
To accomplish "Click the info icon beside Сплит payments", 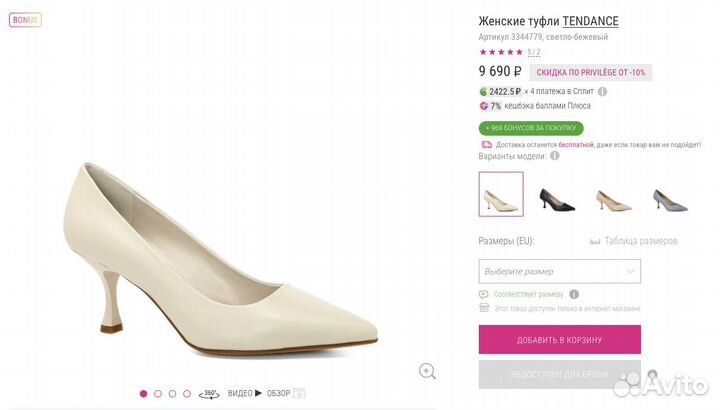I will pyautogui.click(x=603, y=91).
